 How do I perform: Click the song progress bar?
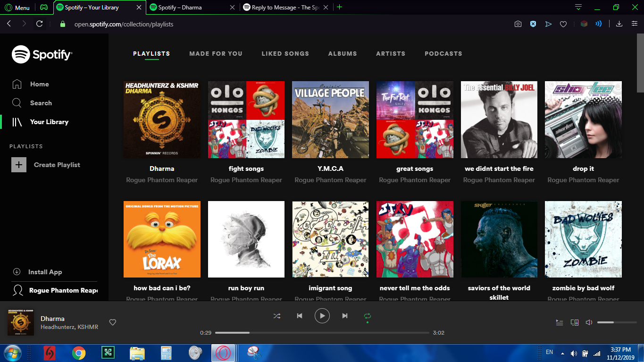click(x=322, y=333)
